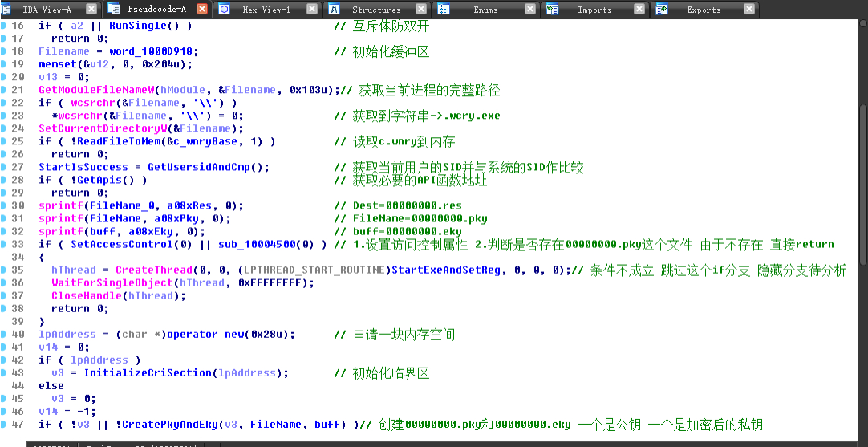Close the IDA View-A tab
The image size is (868, 447).
point(91,9)
